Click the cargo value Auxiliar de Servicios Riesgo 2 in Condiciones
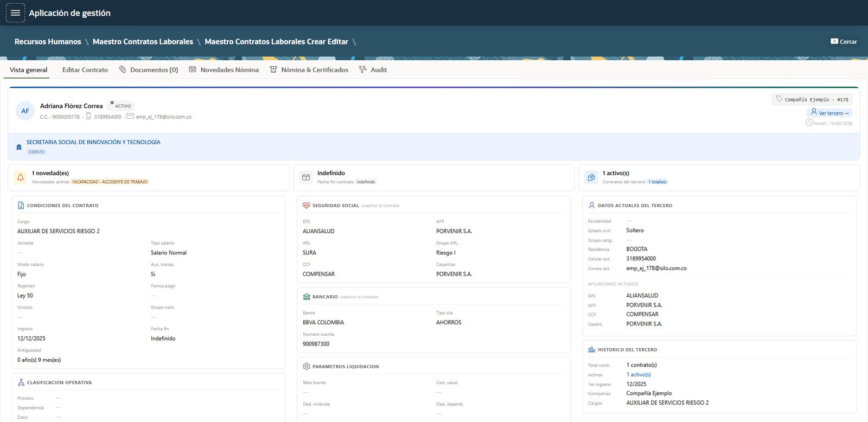 tap(59, 231)
